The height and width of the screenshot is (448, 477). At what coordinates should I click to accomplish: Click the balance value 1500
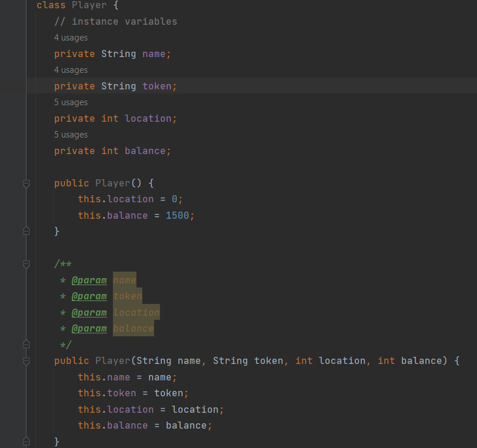tap(177, 215)
